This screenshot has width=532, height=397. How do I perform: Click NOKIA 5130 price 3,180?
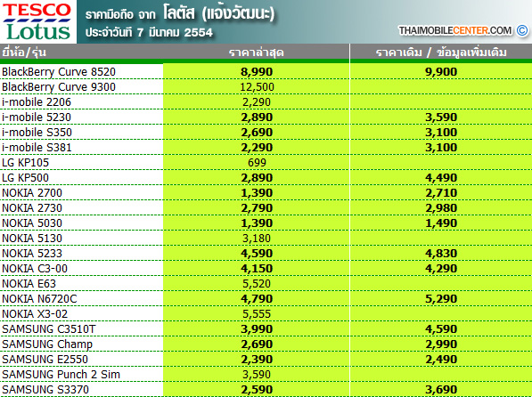(257, 239)
